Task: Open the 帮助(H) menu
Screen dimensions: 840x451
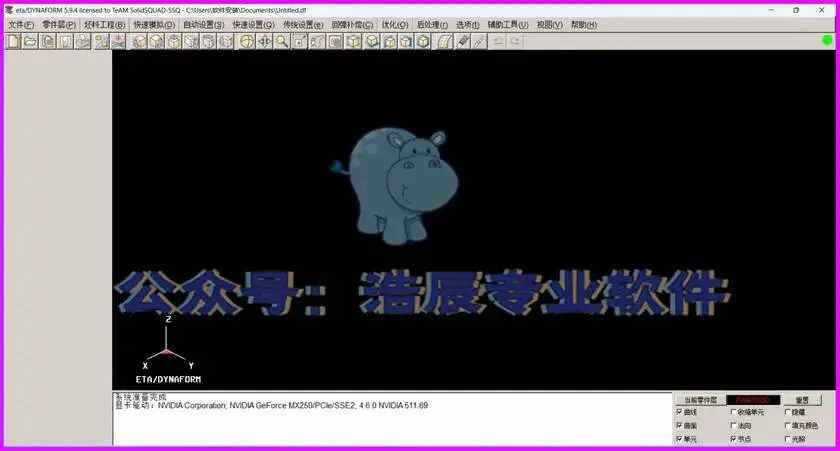Action: [584, 25]
